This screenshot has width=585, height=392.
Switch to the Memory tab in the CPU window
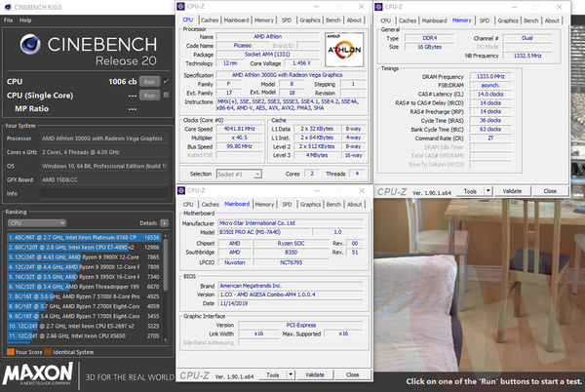pyautogui.click(x=264, y=20)
